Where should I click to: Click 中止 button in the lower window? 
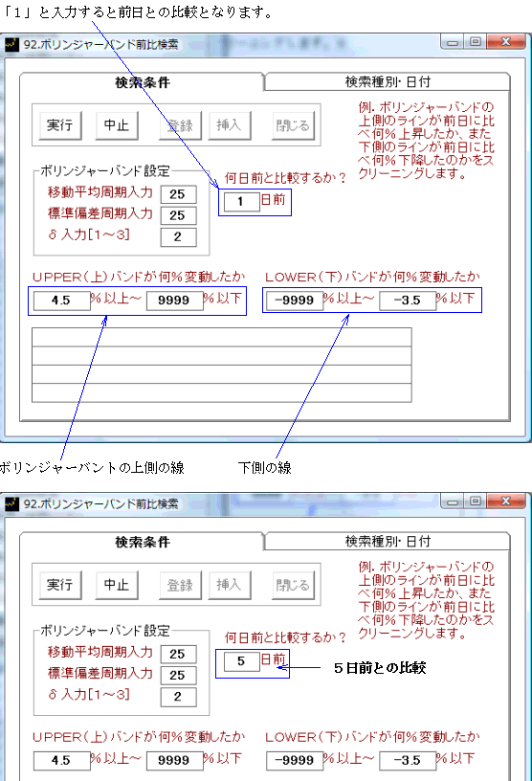pos(117,585)
